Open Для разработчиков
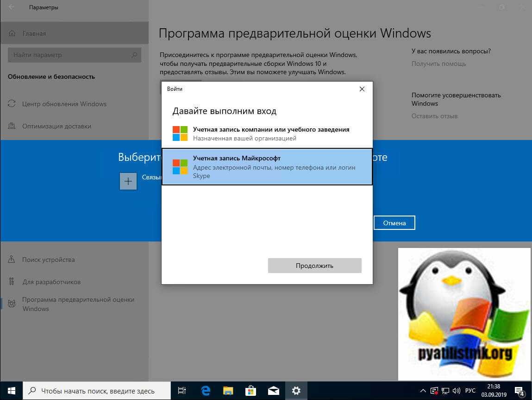Image resolution: width=532 pixels, height=400 pixels. point(74,281)
